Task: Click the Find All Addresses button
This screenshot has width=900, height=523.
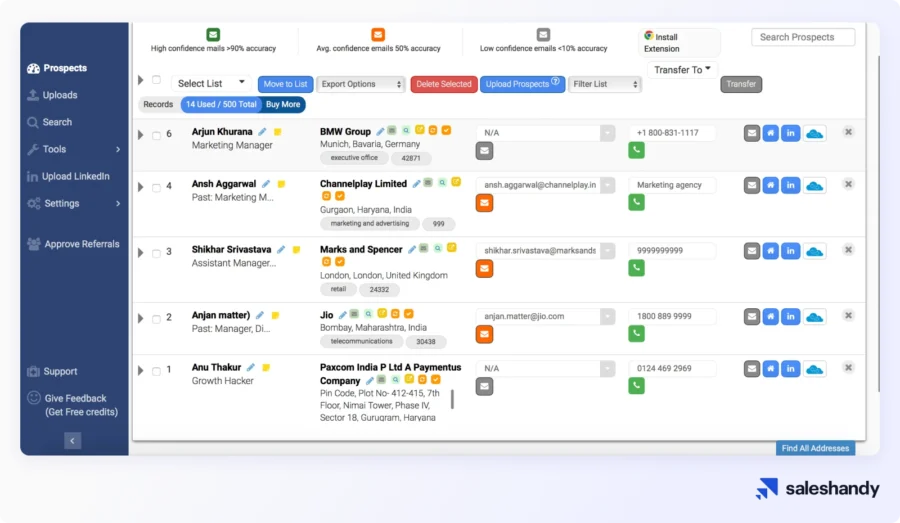Action: (x=815, y=448)
